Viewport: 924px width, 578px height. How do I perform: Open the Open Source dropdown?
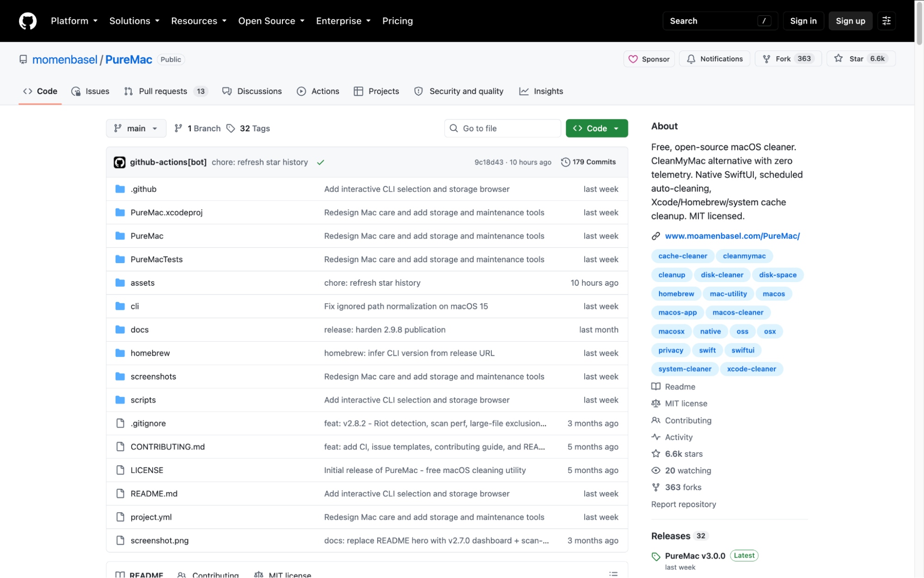click(x=271, y=21)
